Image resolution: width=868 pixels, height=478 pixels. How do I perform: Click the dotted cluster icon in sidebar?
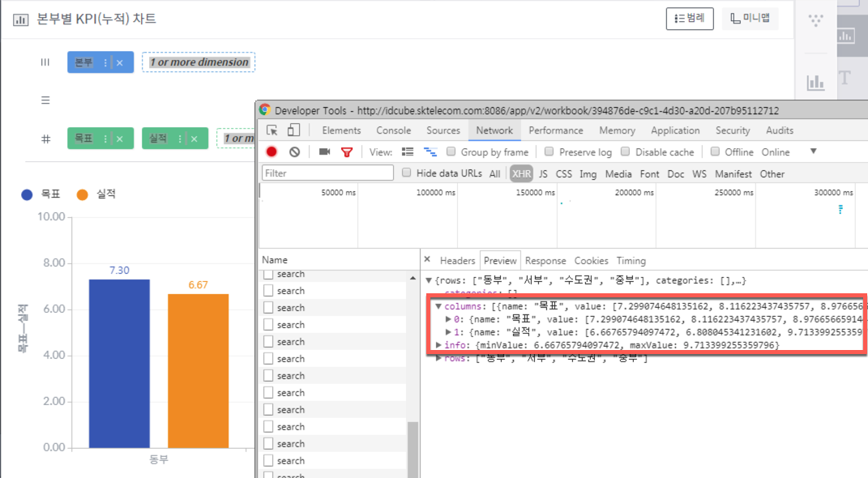click(x=815, y=20)
